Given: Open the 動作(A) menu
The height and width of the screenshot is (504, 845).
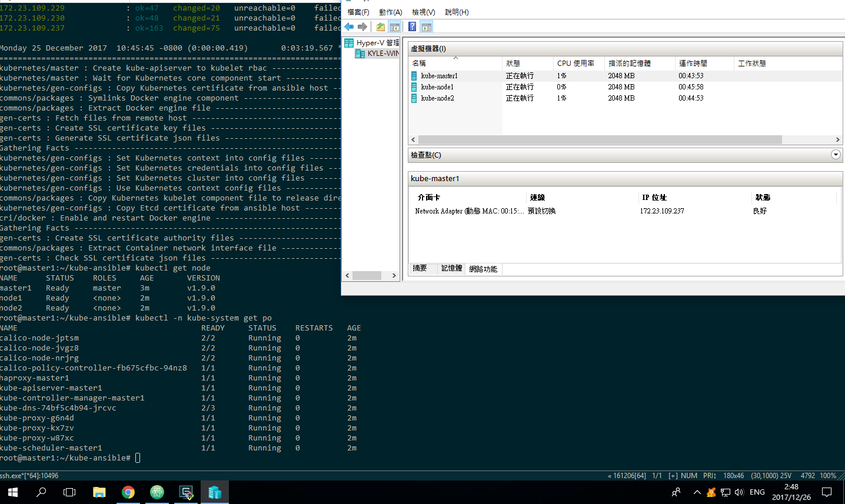Looking at the screenshot, I should [x=391, y=12].
